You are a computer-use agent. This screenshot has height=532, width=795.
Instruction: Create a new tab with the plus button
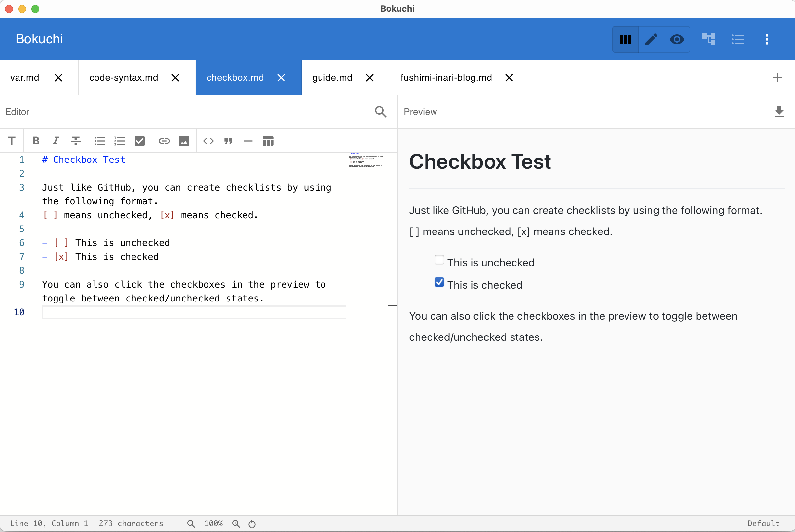[x=777, y=77]
